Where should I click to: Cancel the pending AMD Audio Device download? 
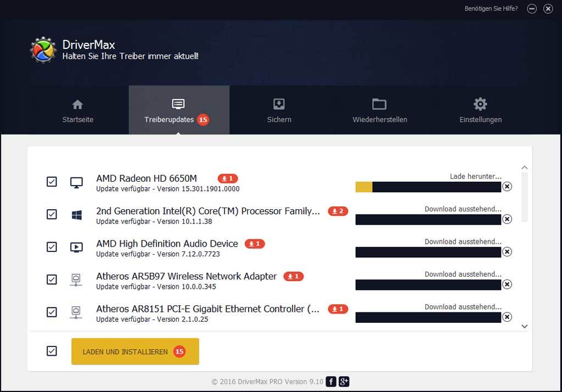[507, 252]
